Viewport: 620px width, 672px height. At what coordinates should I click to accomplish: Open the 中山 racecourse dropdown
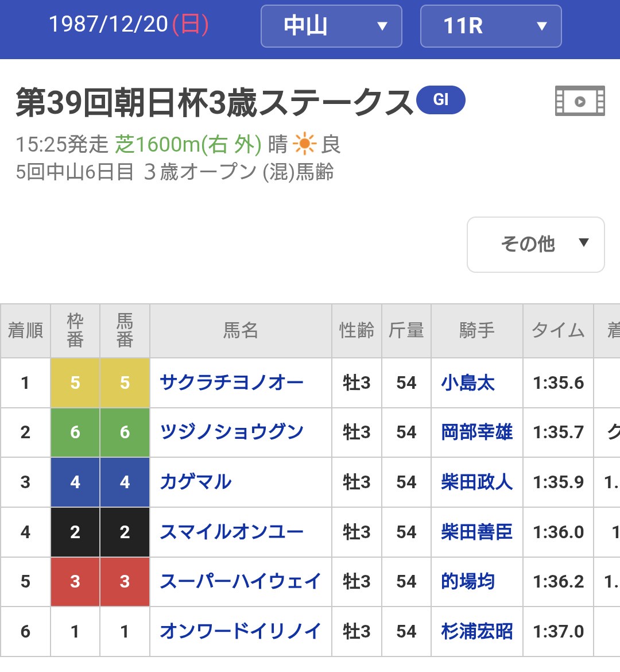(331, 26)
